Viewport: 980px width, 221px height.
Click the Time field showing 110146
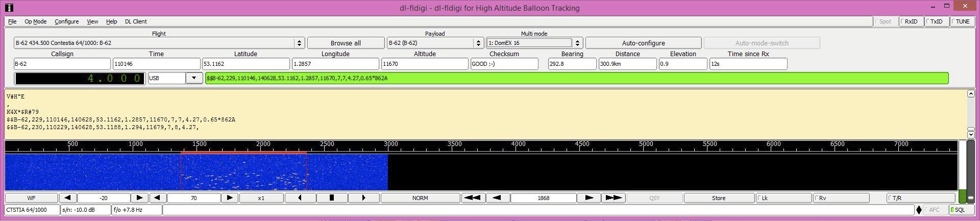156,64
